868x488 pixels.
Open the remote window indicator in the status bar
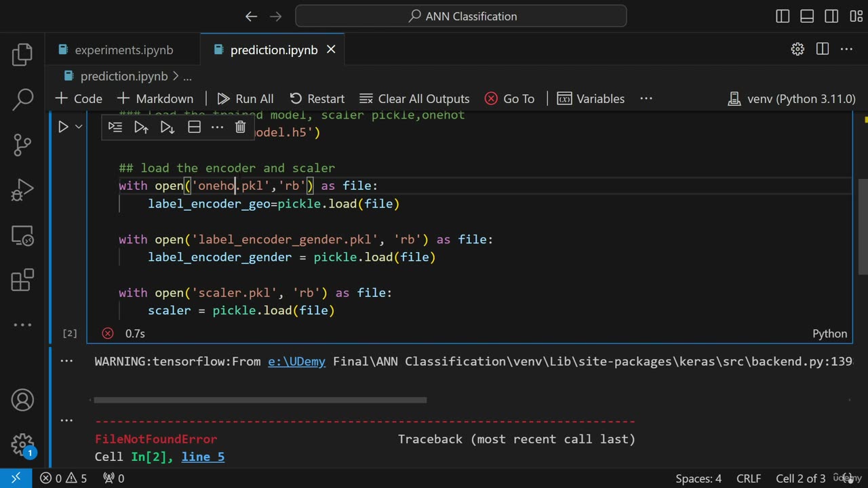tap(16, 479)
